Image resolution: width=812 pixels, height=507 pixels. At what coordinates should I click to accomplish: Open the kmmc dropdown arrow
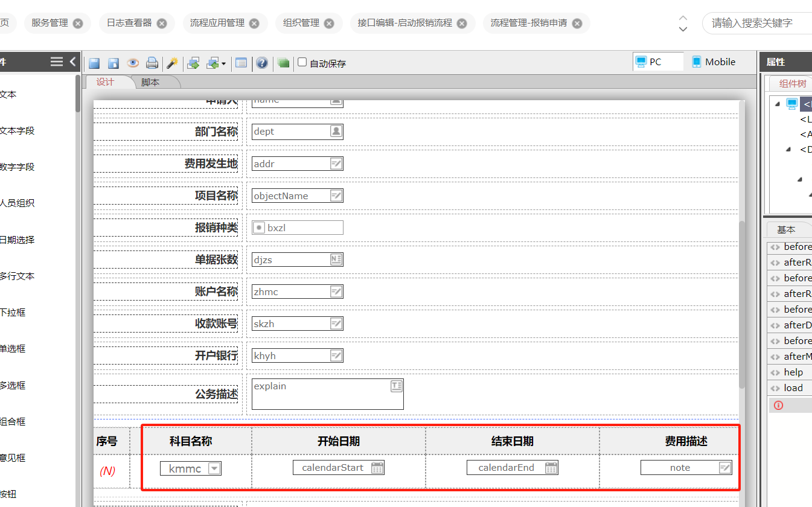(x=214, y=468)
